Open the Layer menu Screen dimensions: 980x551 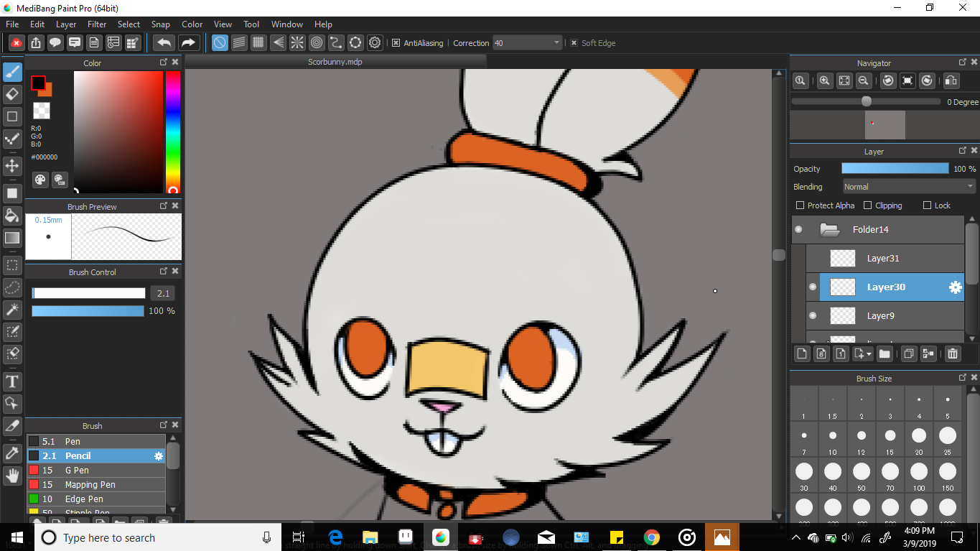(x=66, y=24)
